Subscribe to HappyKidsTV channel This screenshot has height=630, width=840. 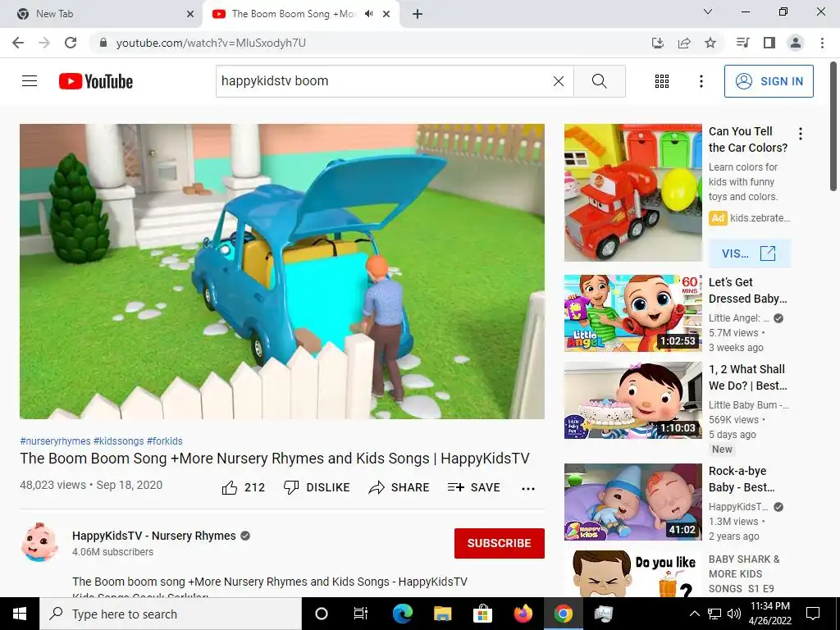click(x=500, y=543)
